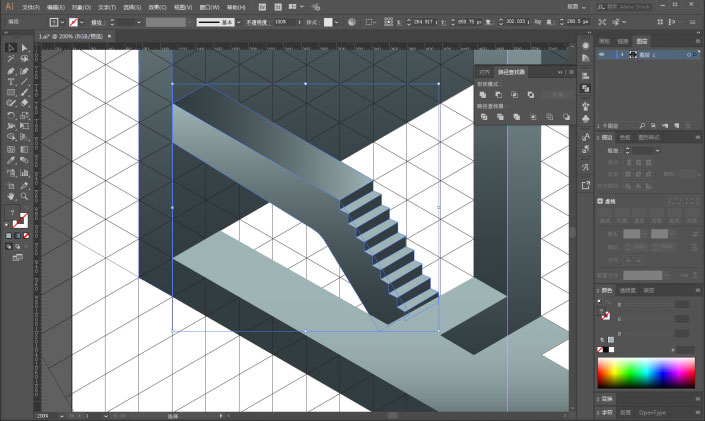Open the Object menu
705x421 pixels.
coord(81,7)
